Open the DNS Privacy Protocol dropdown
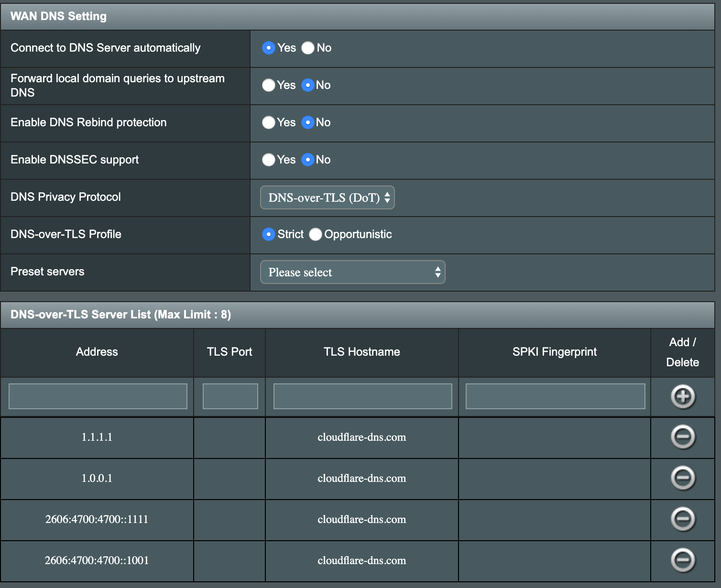This screenshot has width=721, height=588. 327,197
